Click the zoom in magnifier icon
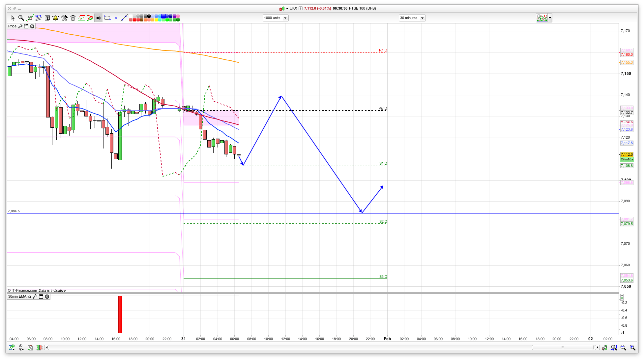This screenshot has width=644, height=360. 632,347
